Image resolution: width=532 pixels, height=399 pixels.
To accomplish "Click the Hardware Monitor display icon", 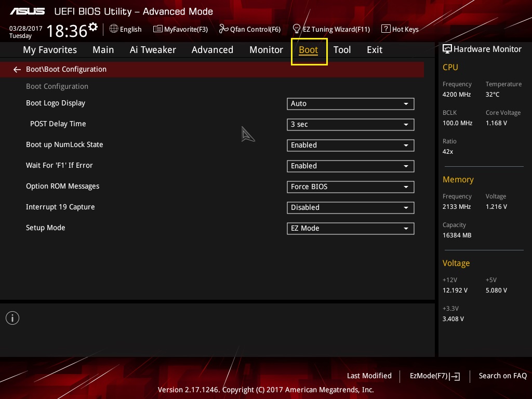I will tap(447, 49).
